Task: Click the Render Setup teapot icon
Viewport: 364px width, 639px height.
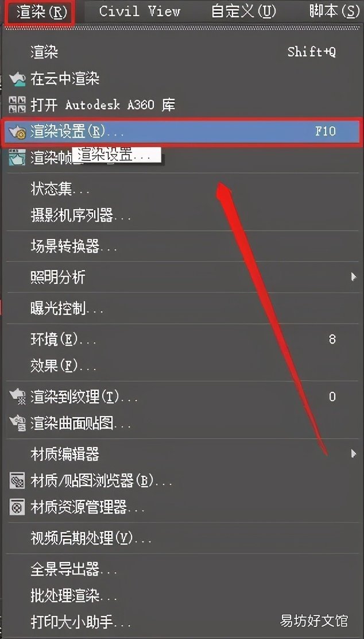Action: [x=17, y=132]
